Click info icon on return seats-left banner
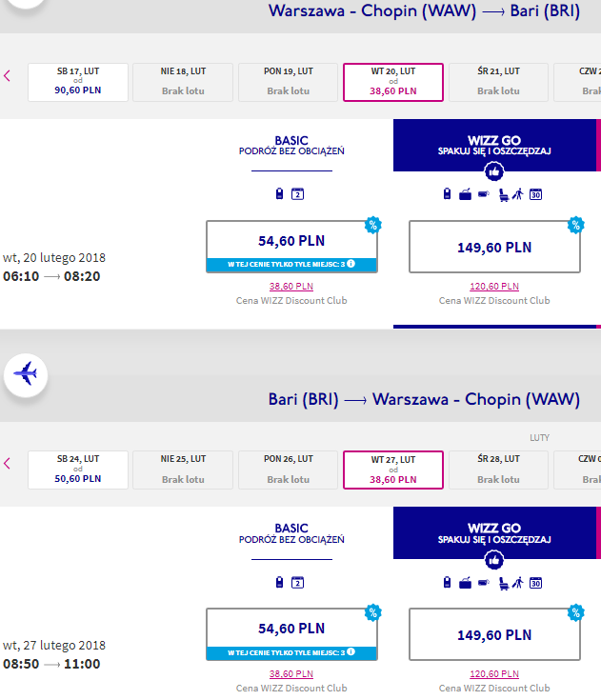This screenshot has height=700, width=601. click(351, 652)
